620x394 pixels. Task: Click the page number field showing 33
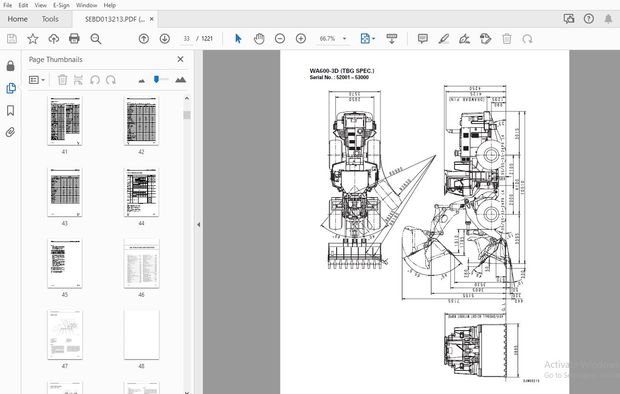187,39
